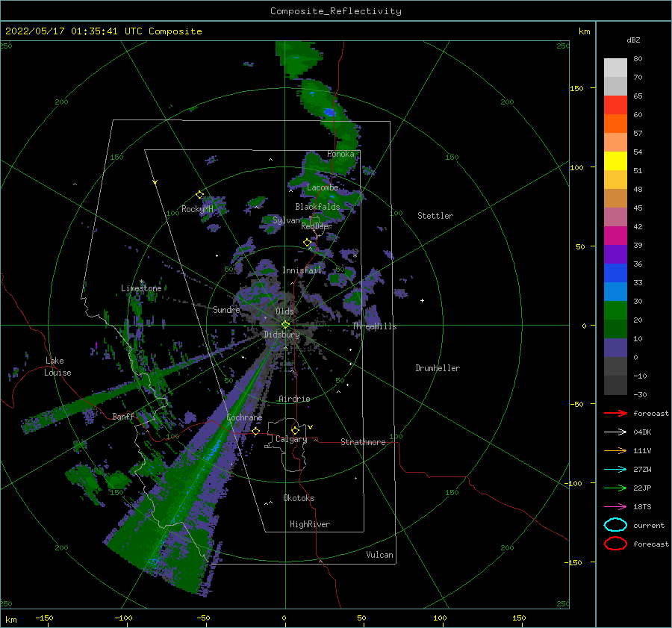The image size is (672, 628).
Task: Click the Vulcan town label
Action: click(x=380, y=555)
